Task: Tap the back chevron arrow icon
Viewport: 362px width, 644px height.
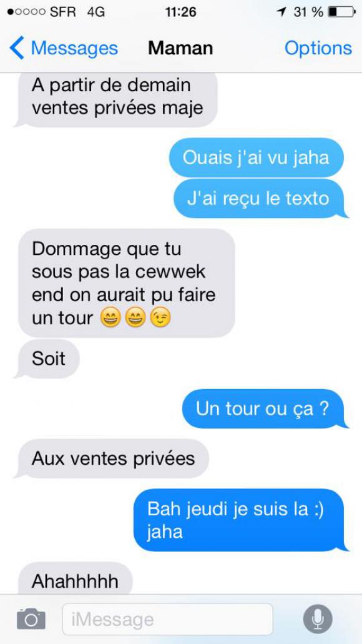Action: click(x=16, y=48)
